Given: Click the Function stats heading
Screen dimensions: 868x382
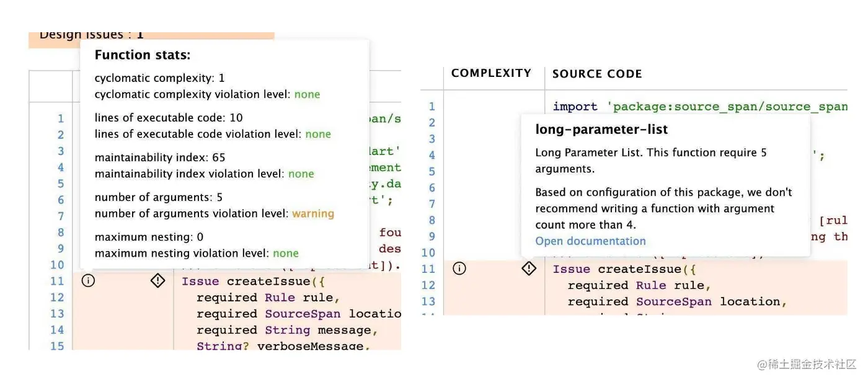Looking at the screenshot, I should tap(143, 55).
